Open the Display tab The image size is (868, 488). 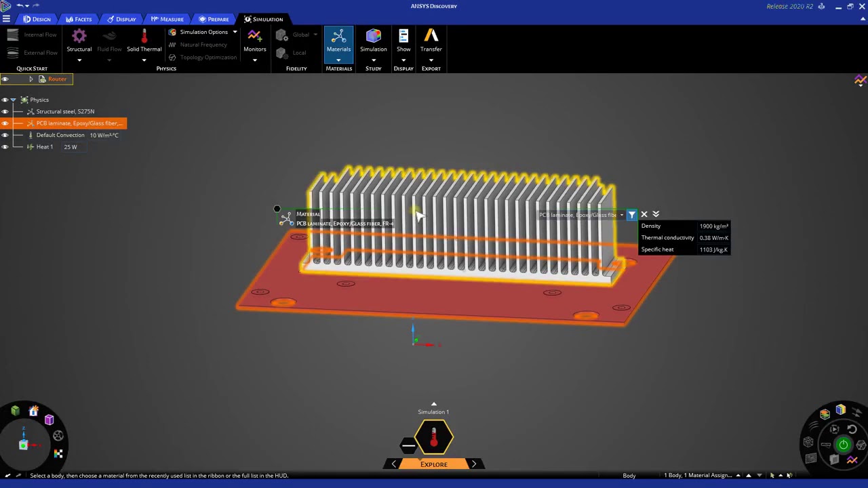[121, 19]
